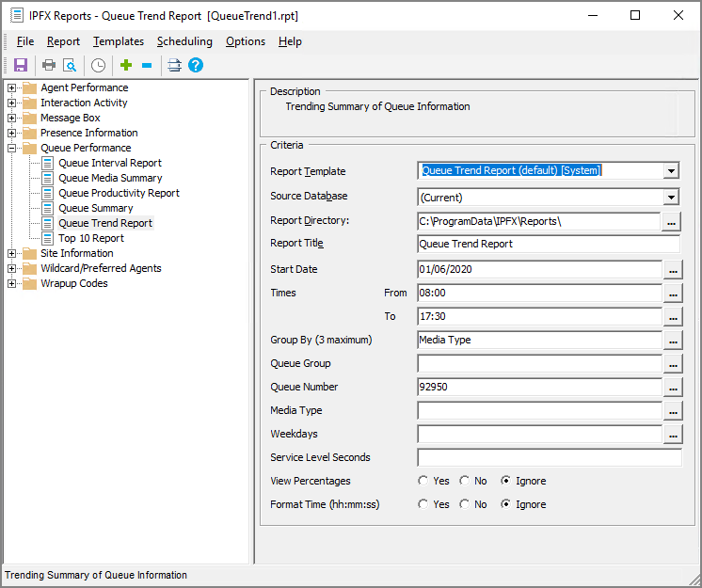Click the Queue Interval Report document icon
Image resolution: width=702 pixels, height=588 pixels.
(x=47, y=164)
